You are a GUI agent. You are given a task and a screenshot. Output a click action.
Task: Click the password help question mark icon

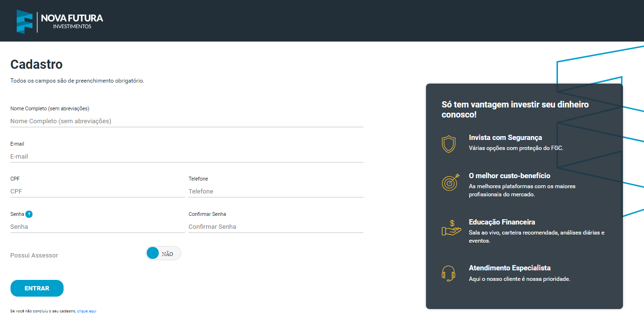coord(29,214)
